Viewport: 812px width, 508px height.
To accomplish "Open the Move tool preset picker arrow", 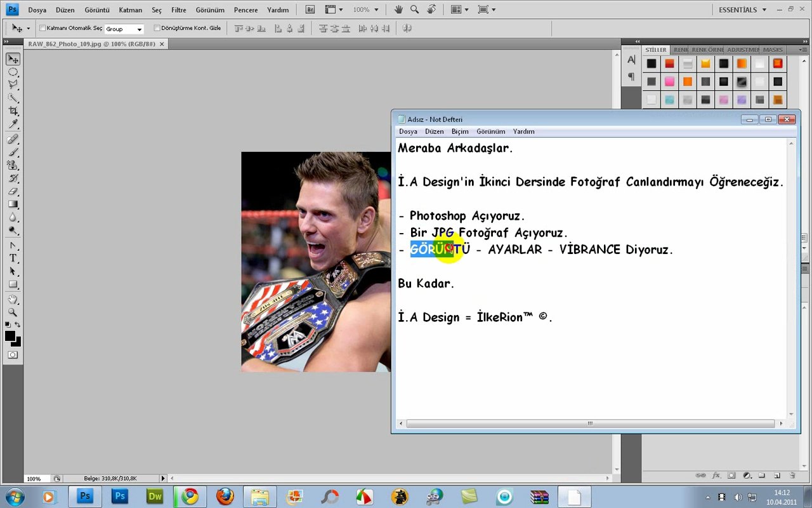I will pos(28,29).
